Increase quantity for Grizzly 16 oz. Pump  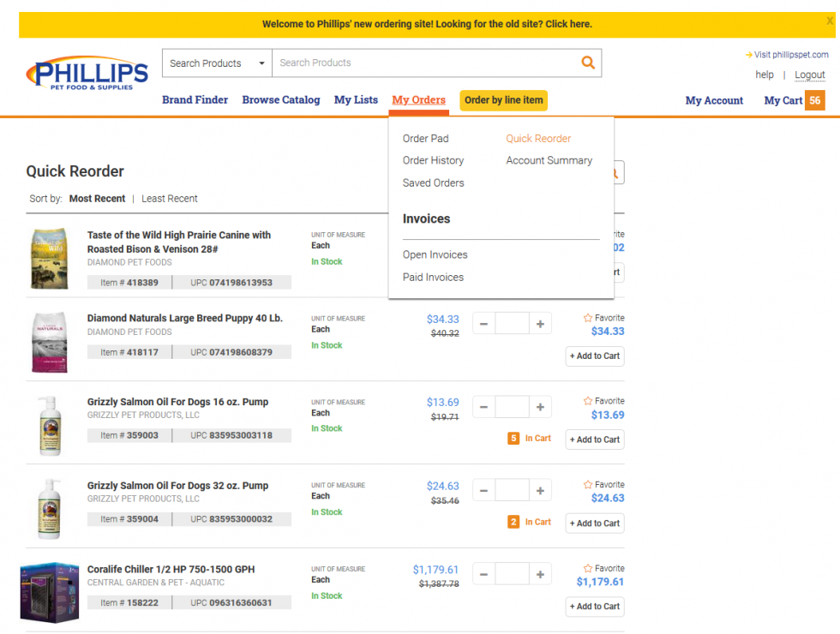(540, 407)
